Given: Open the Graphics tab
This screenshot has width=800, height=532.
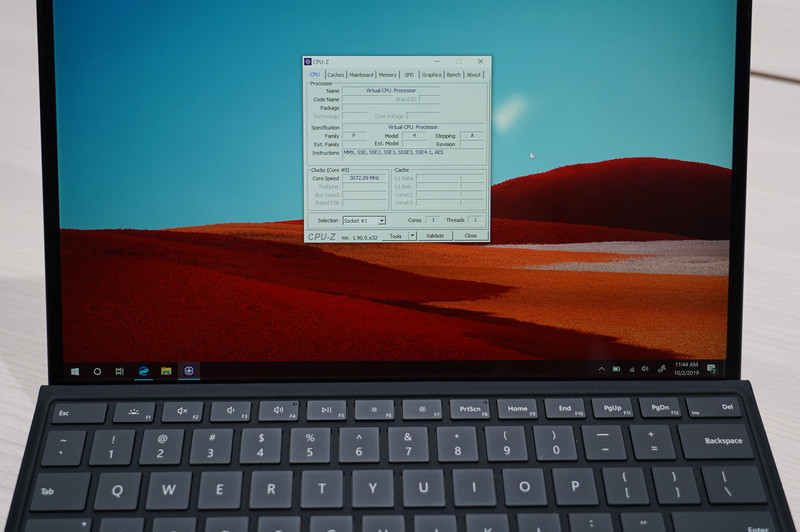Looking at the screenshot, I should pos(432,75).
